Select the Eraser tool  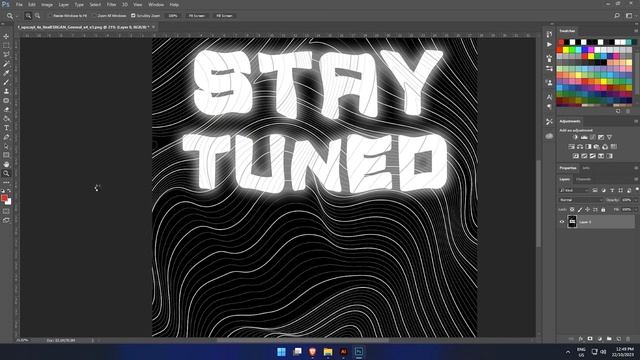(6, 109)
